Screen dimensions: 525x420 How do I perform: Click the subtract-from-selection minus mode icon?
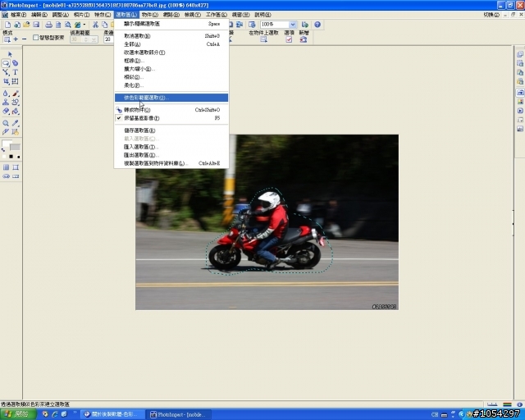tap(24, 39)
